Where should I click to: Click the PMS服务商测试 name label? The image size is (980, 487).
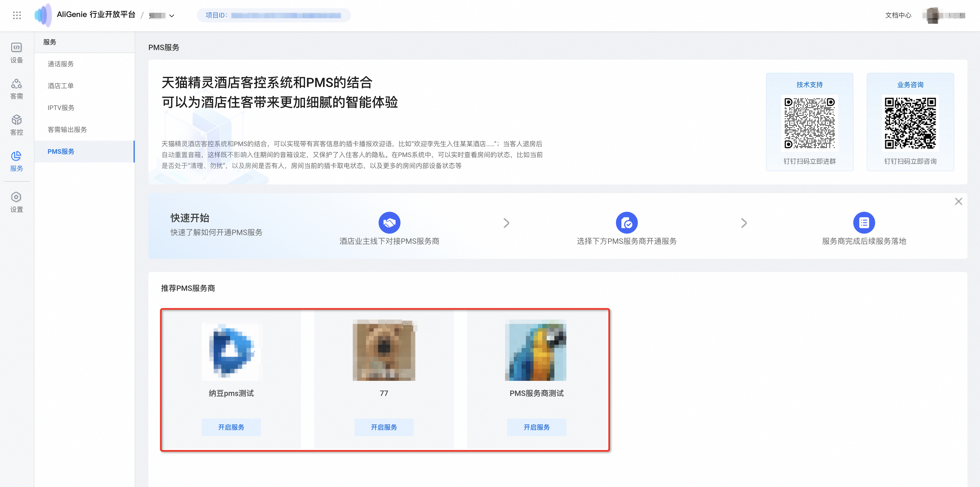click(537, 393)
